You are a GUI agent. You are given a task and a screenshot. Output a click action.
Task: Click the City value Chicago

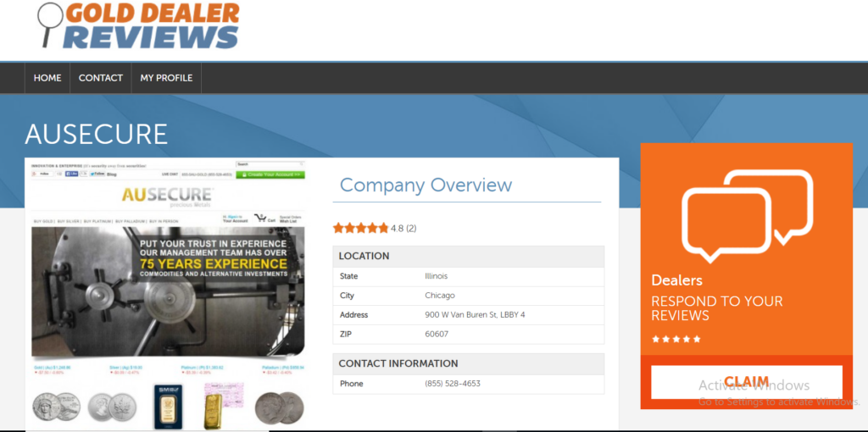coord(440,296)
